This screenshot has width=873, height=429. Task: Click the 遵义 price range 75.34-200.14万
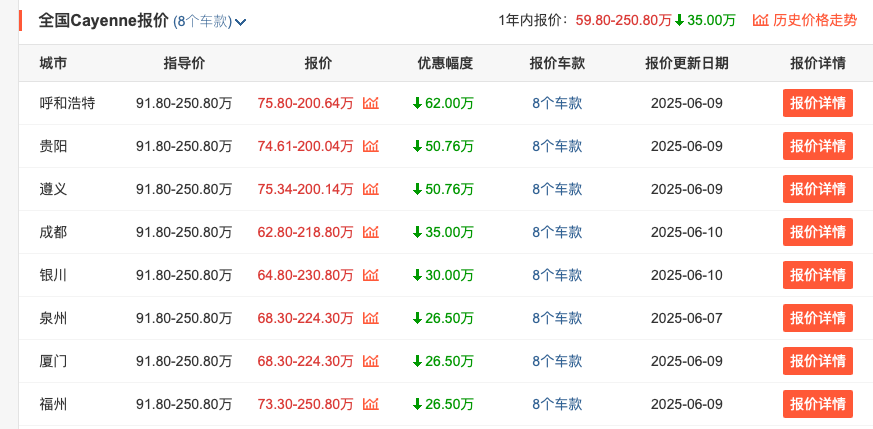[x=305, y=189]
